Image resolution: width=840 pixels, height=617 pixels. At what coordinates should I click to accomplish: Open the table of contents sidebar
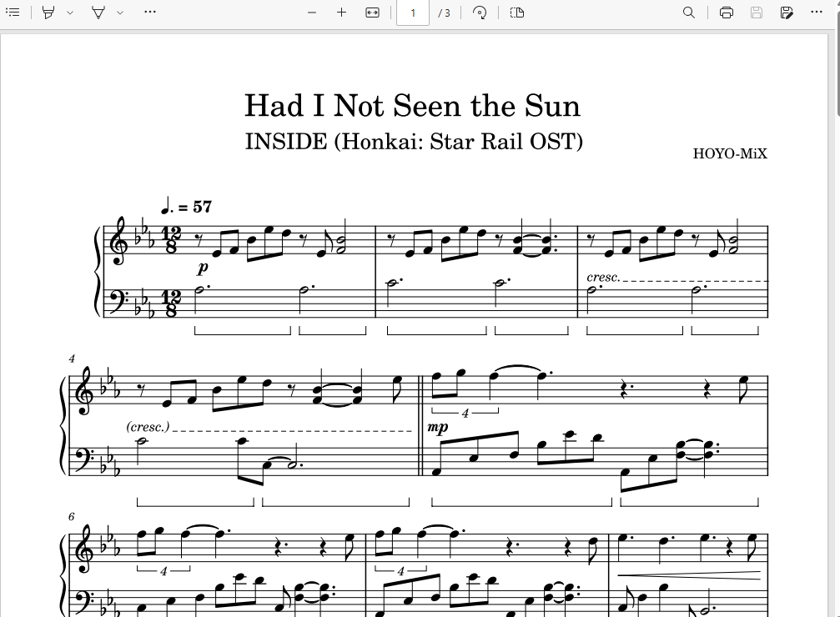[13, 13]
